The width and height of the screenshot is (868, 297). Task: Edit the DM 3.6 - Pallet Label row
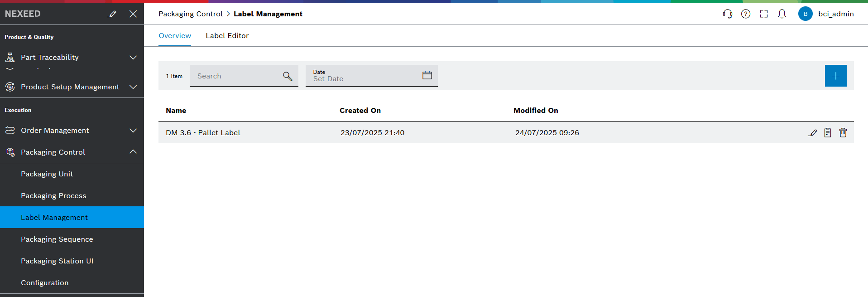point(813,133)
